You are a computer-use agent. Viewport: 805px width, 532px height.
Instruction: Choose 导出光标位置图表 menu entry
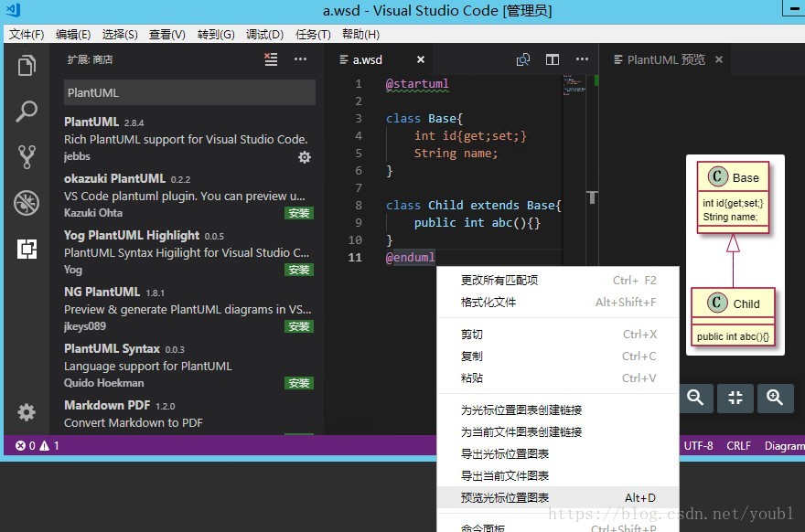point(558,454)
